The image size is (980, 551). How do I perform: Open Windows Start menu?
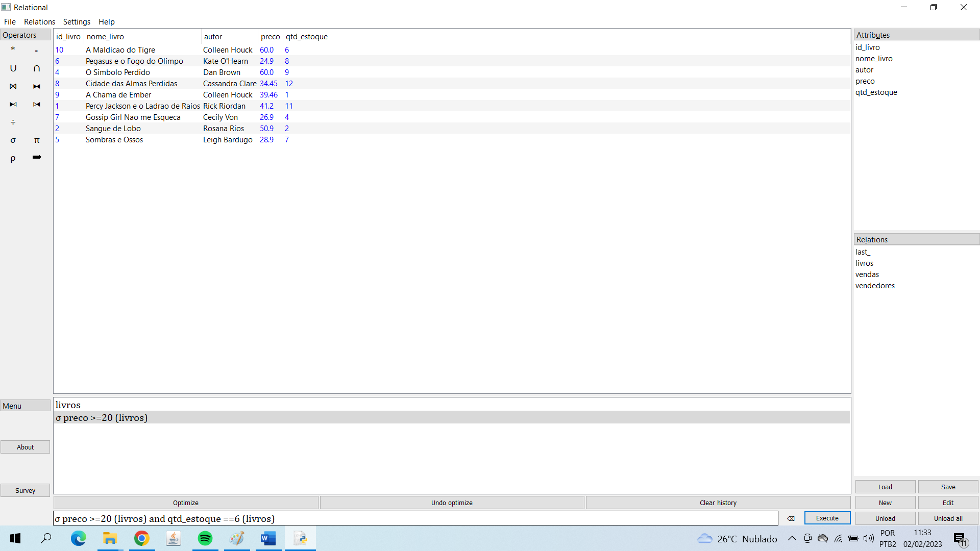[x=15, y=538]
